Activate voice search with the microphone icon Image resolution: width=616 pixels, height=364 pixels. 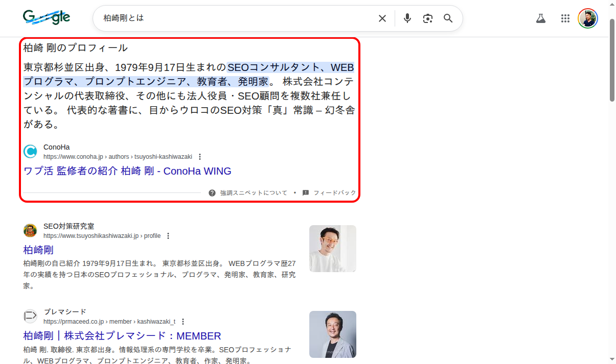coord(407,18)
